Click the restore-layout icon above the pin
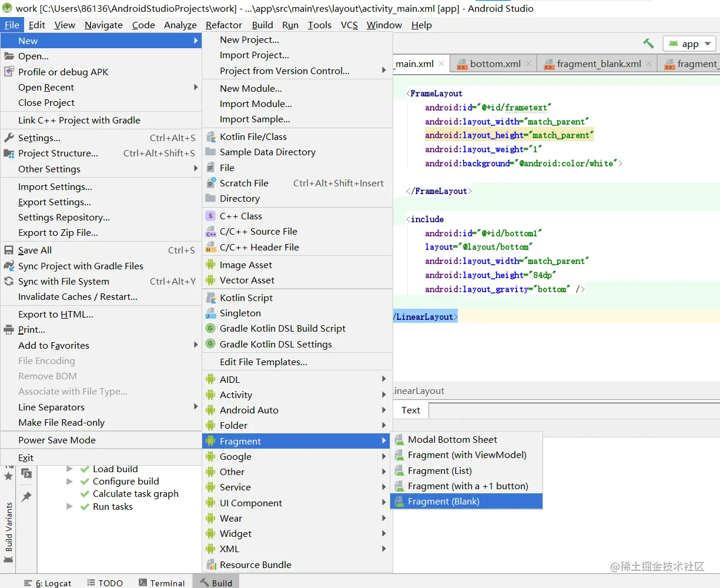The width and height of the screenshot is (720, 588). coord(26,473)
